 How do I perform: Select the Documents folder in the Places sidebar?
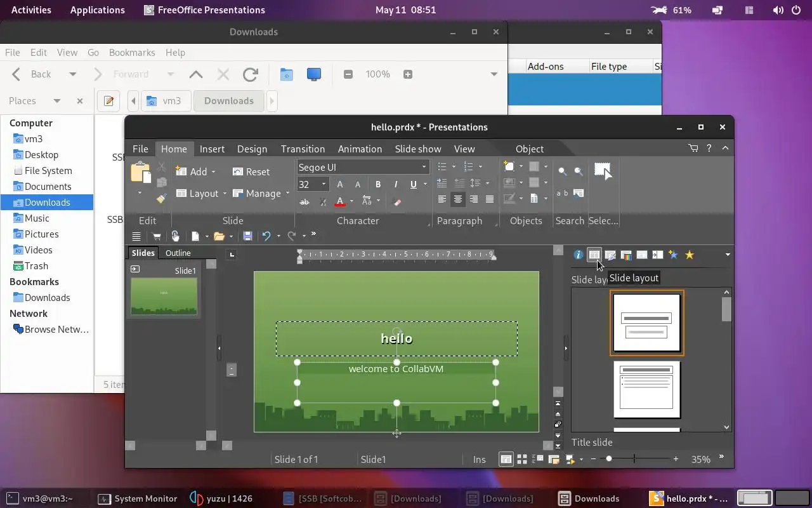point(48,186)
